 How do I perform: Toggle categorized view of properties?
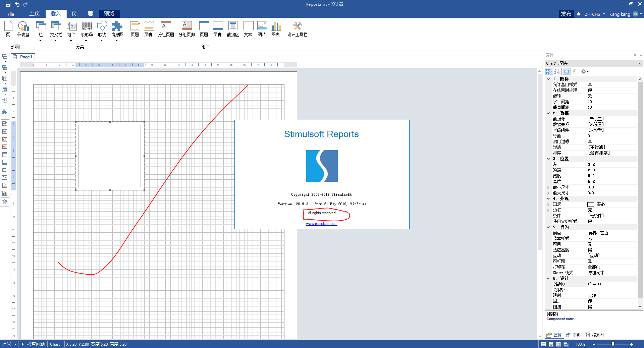pyautogui.click(x=549, y=71)
